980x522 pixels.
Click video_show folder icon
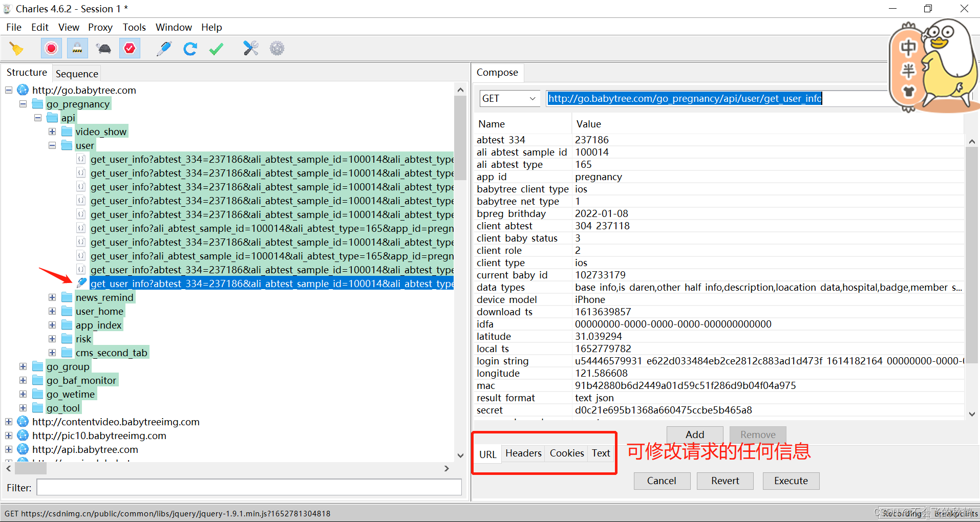coord(67,132)
